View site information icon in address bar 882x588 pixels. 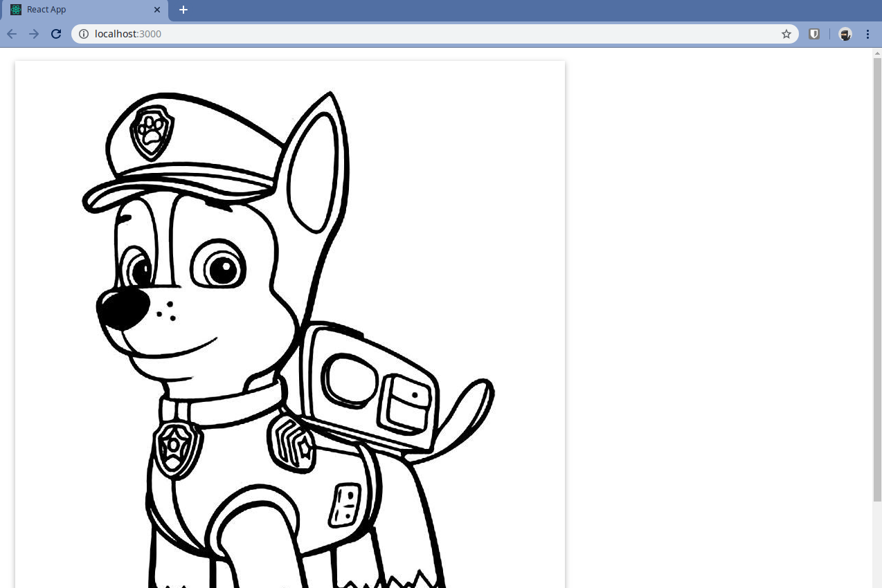tap(84, 34)
